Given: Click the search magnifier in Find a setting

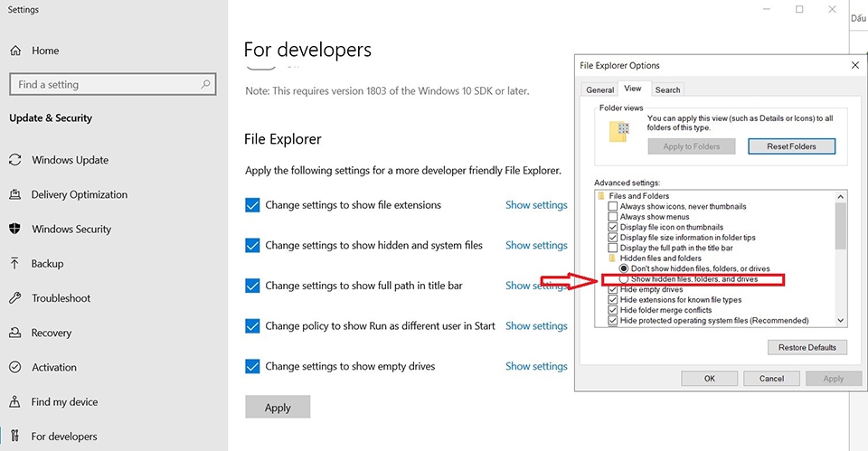Looking at the screenshot, I should (x=205, y=84).
